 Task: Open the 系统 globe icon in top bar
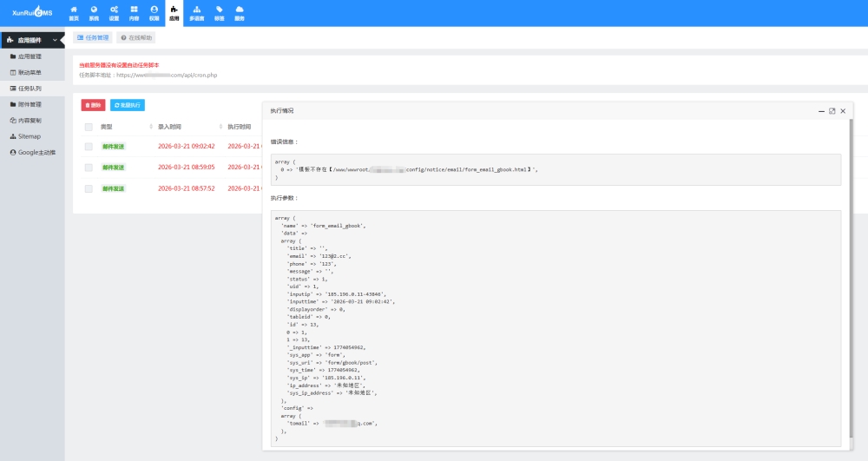pos(94,12)
